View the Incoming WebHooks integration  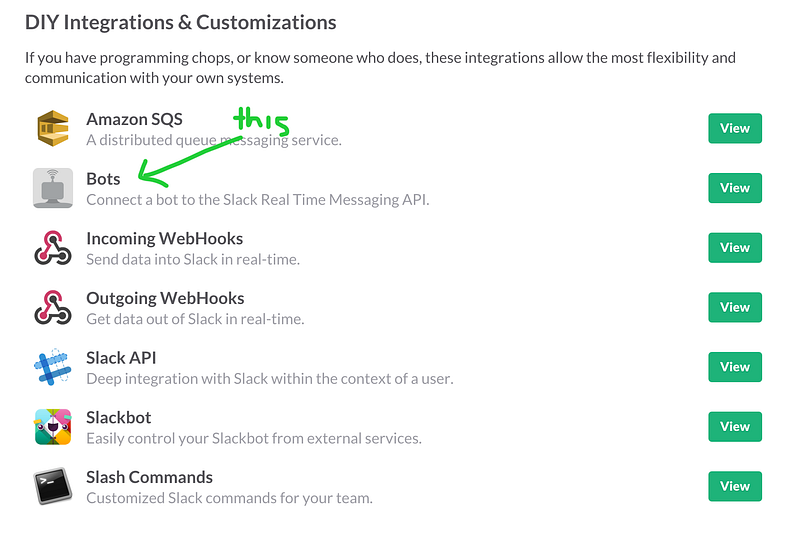735,248
